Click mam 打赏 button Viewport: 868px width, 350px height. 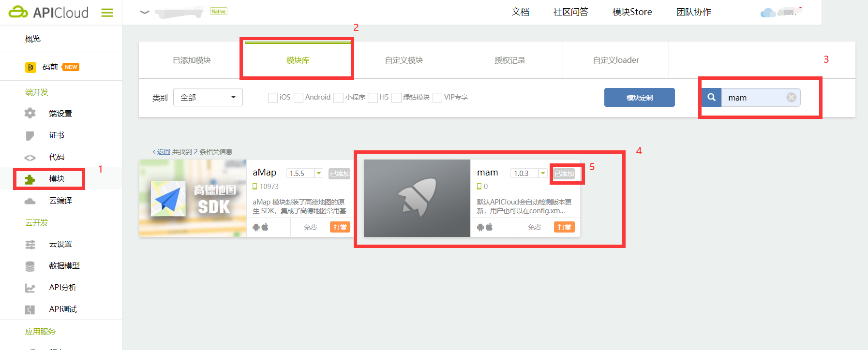565,227
